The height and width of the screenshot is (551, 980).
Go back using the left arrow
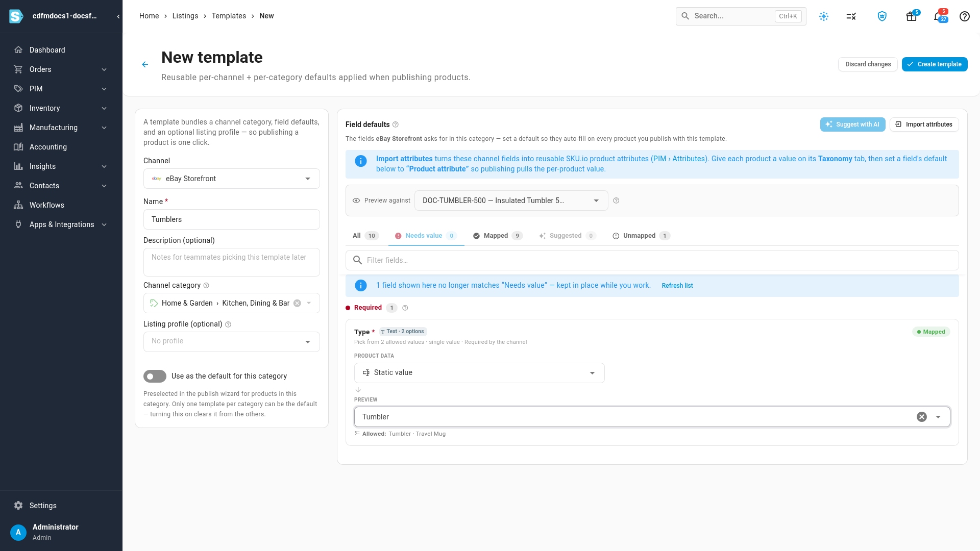point(145,65)
